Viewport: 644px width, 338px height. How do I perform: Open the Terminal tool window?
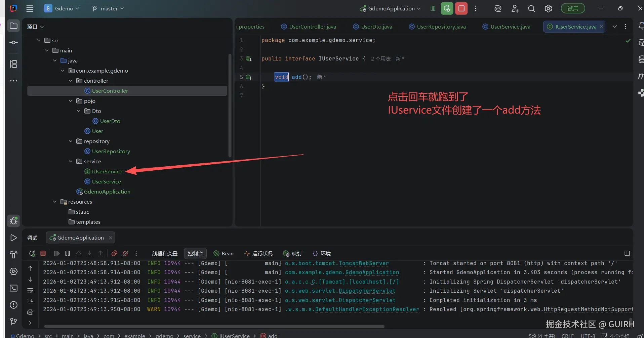point(13,288)
